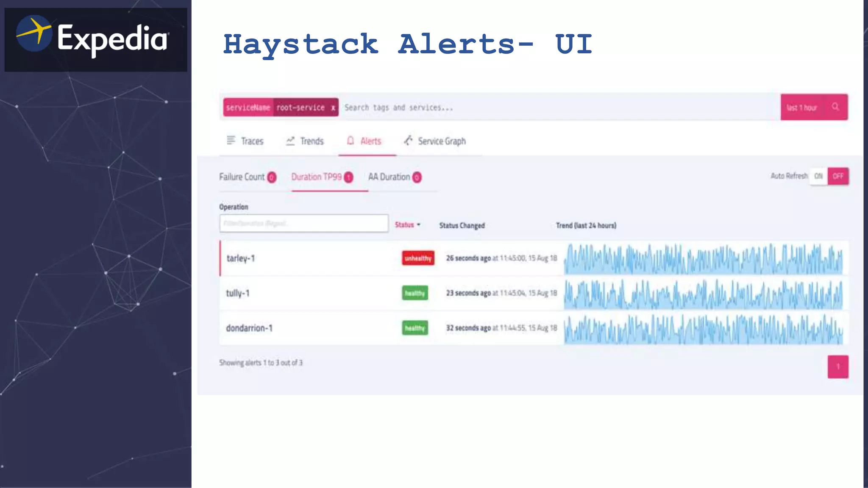Image resolution: width=868 pixels, height=488 pixels.
Task: Focus the Operation filter input field
Action: (303, 223)
